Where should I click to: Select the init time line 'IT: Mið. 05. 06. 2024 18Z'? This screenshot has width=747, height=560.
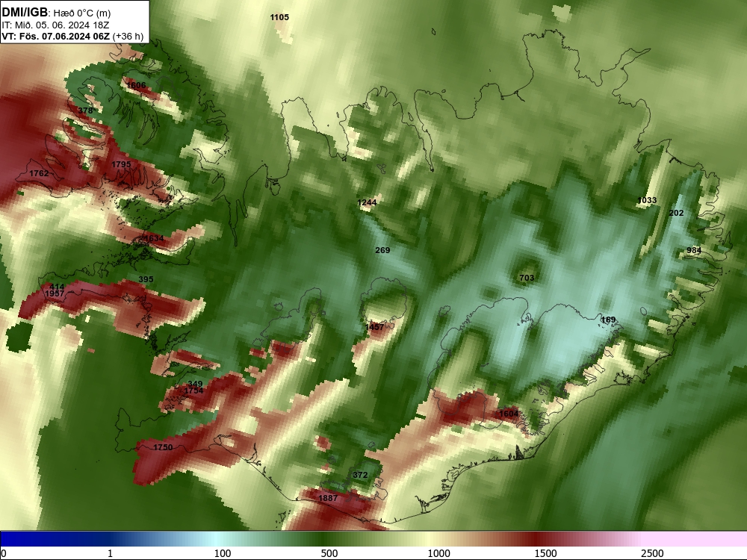(x=55, y=25)
